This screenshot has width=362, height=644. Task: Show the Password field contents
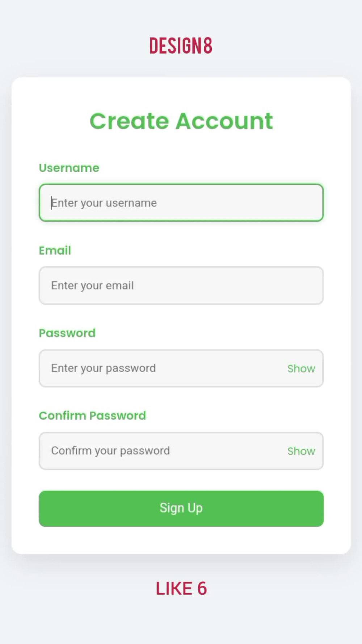click(x=301, y=368)
